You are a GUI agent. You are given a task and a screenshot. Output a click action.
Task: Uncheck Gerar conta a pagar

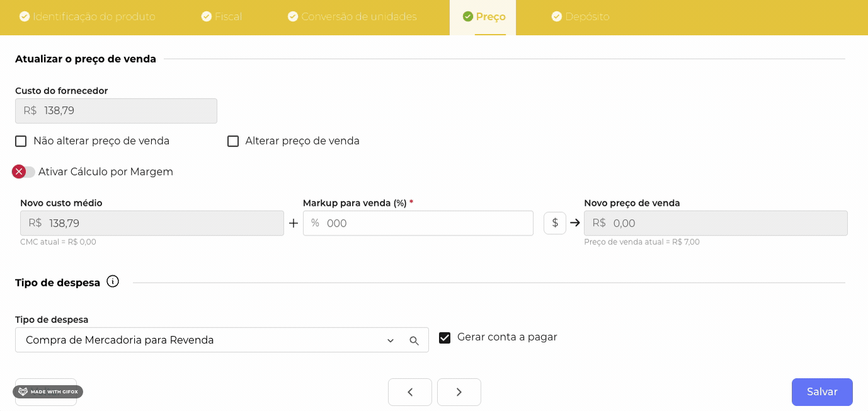[x=445, y=337]
